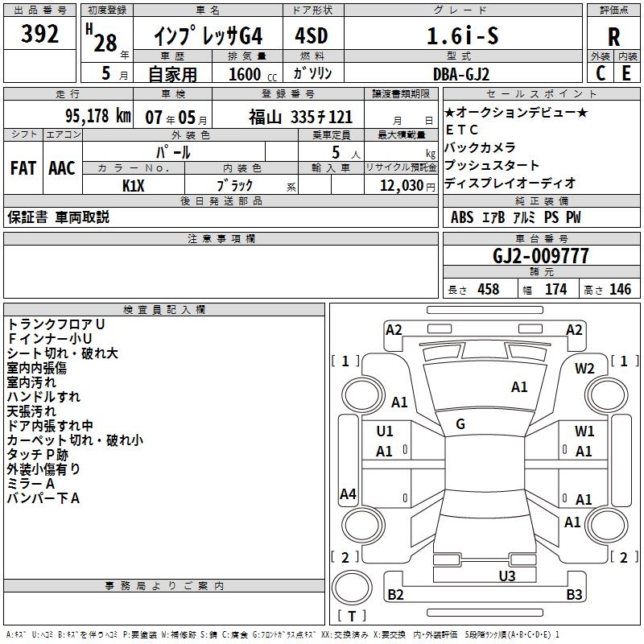Select the G windshield mark on diagram
The height and width of the screenshot is (644, 644).
point(460,424)
